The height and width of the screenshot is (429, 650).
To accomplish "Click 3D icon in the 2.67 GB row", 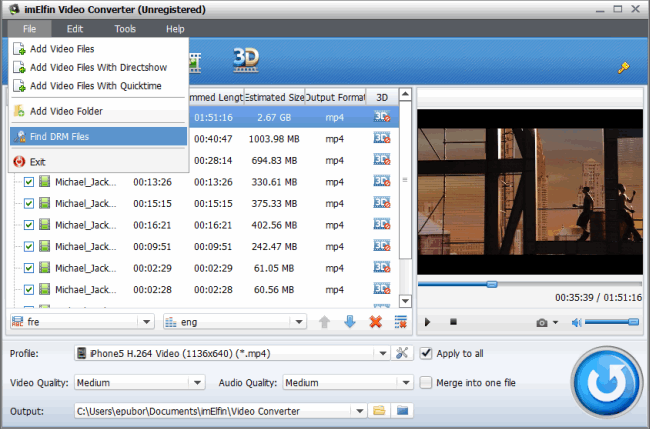I will pyautogui.click(x=382, y=117).
